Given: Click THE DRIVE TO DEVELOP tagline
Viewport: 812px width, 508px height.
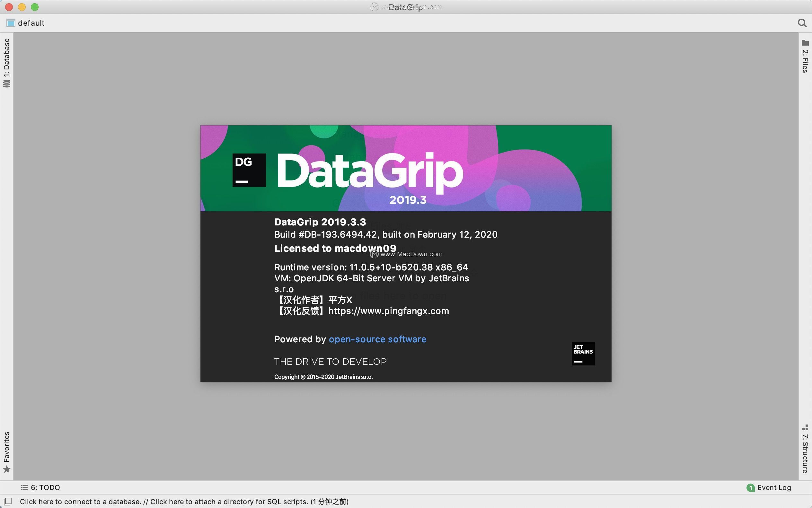Looking at the screenshot, I should 331,362.
